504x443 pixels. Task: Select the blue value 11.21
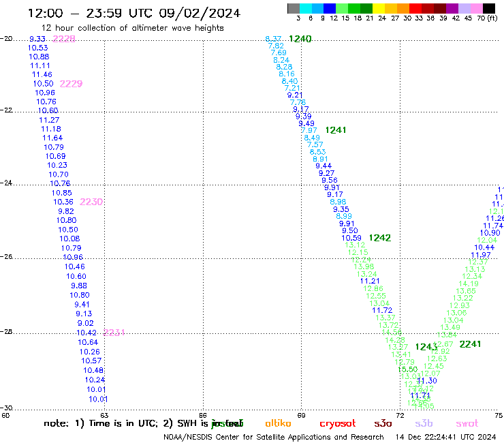click(370, 281)
